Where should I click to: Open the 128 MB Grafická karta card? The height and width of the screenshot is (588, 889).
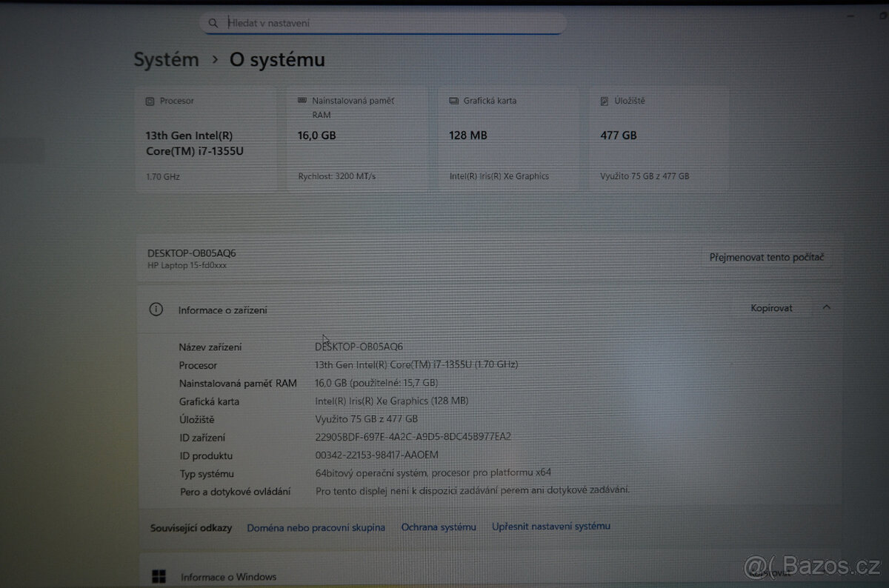point(508,140)
